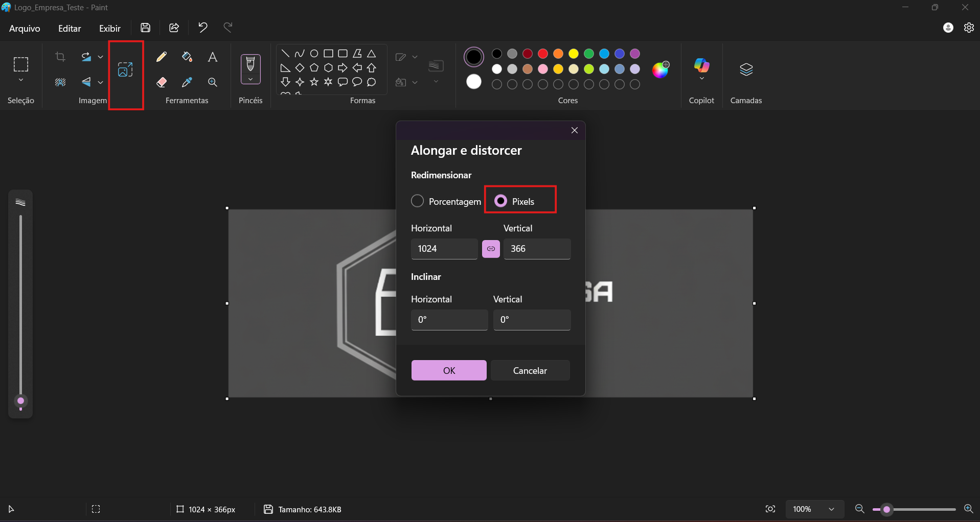Expand the Selection tool options chevron

tap(21, 80)
